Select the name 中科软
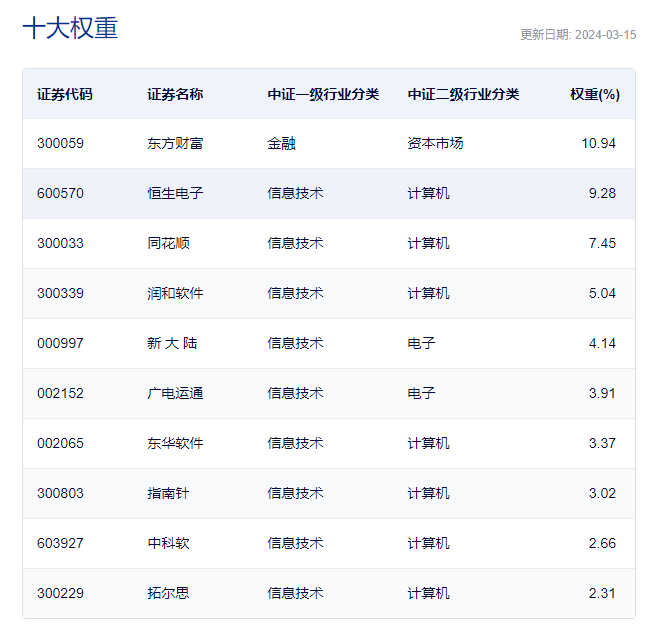The height and width of the screenshot is (629, 648). click(x=169, y=543)
